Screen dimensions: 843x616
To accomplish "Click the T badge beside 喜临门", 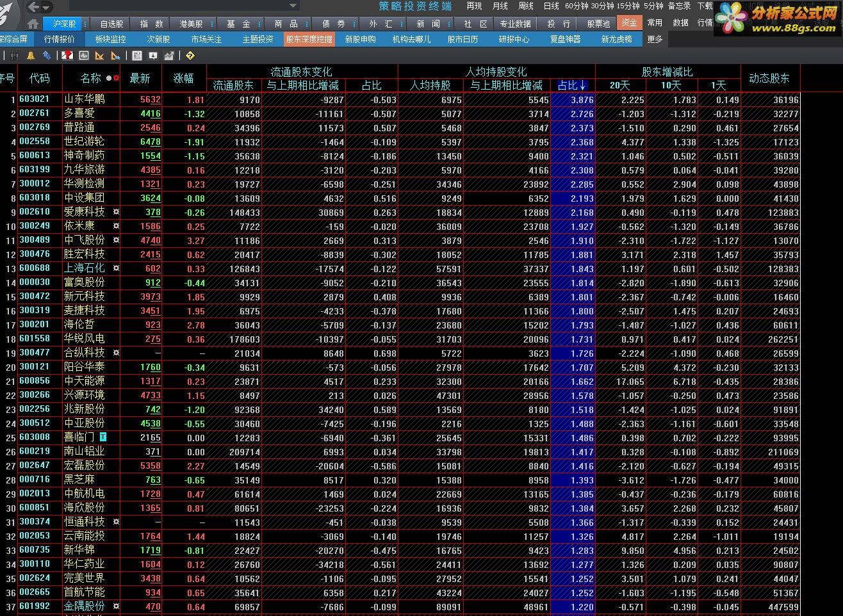I will click(x=102, y=437).
